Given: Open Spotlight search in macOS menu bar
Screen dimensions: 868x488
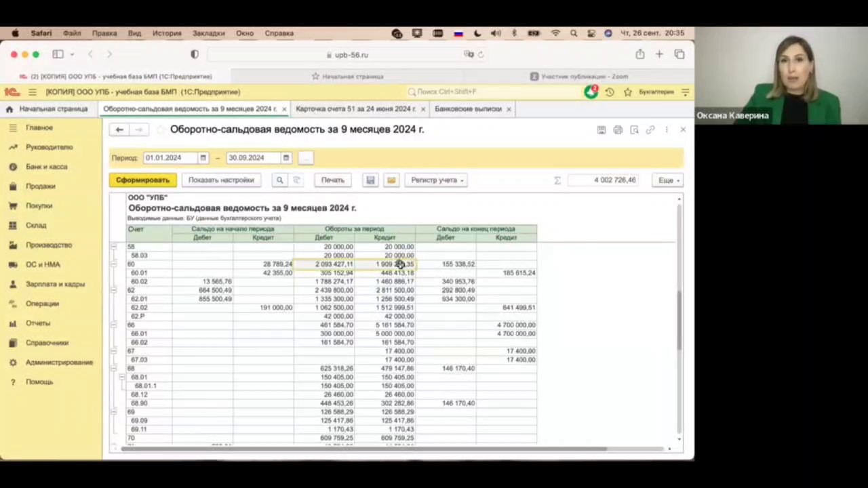Looking at the screenshot, I should point(574,33).
